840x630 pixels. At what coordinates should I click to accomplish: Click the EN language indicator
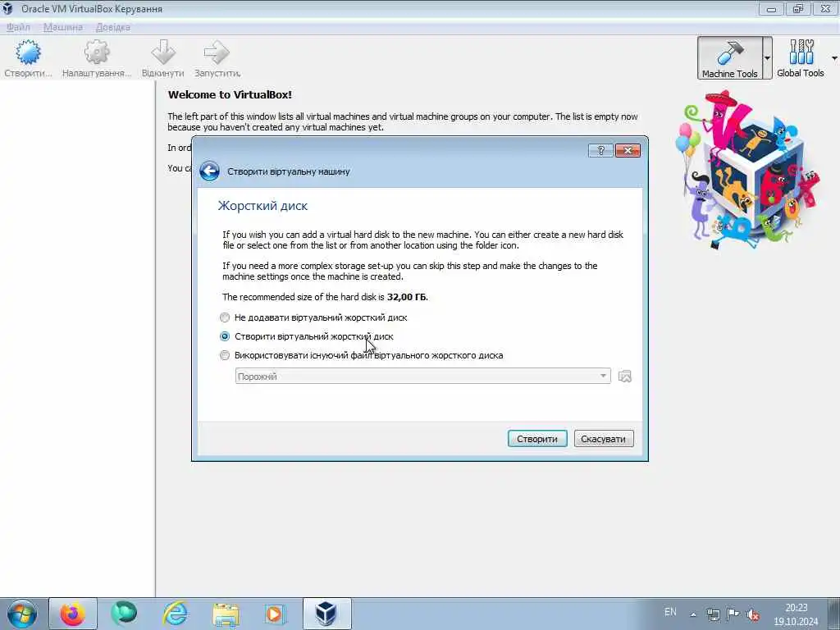point(670,612)
